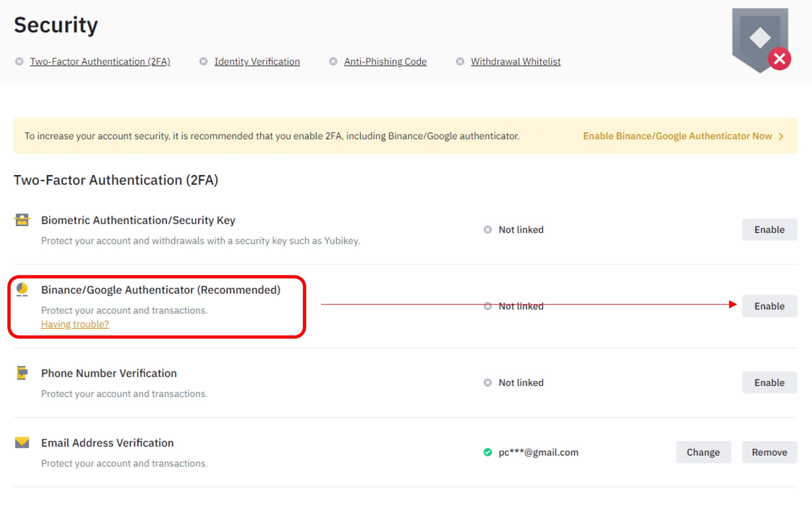Click Two-Factor Authentication (2FA) section heading
Viewport: 812px width, 508px height.
[x=116, y=180]
